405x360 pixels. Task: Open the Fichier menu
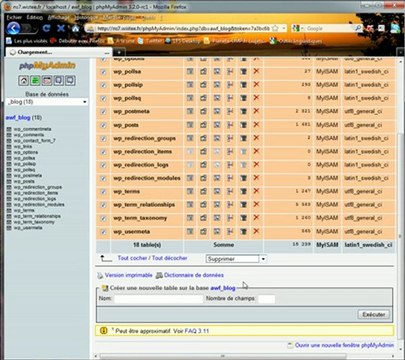14,17
